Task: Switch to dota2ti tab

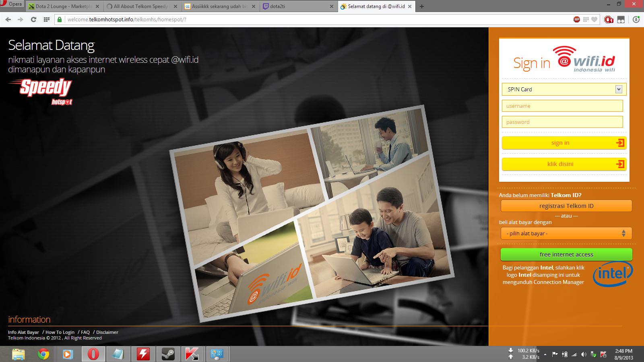Action: 298,6
